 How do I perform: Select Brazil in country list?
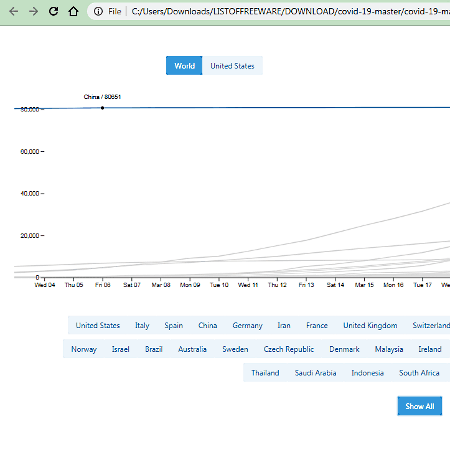click(x=154, y=349)
